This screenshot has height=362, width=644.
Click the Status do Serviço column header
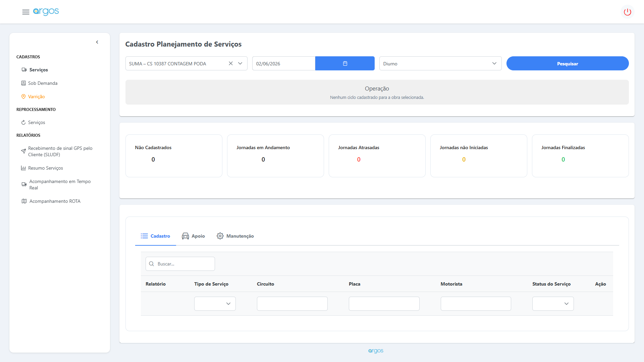point(551,284)
